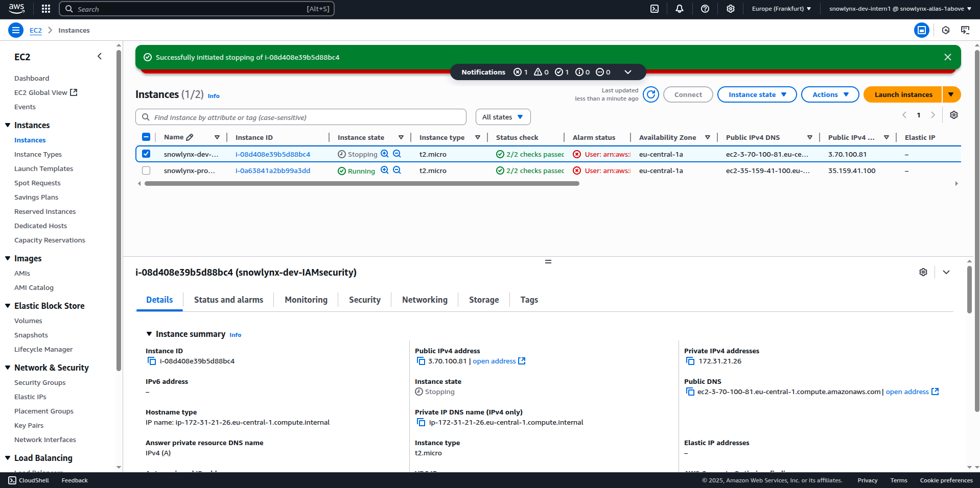Copy the Instance ID to clipboard
Image resolution: width=980 pixels, height=488 pixels.
tap(152, 361)
